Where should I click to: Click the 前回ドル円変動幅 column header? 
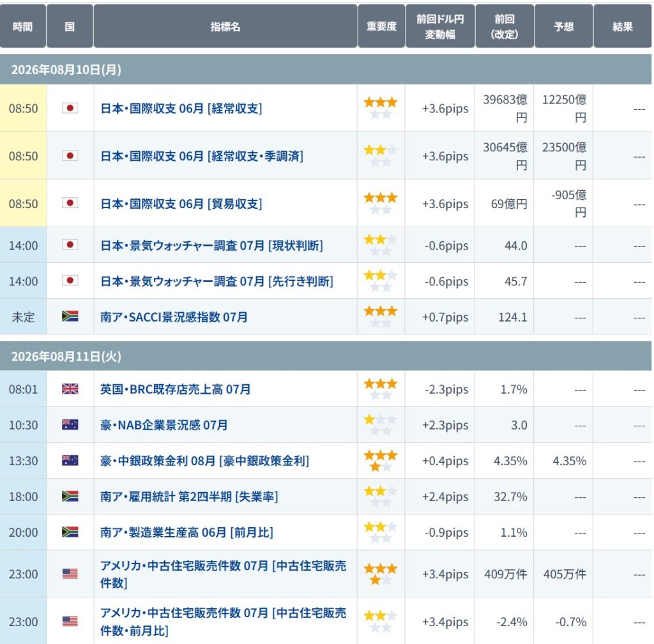[440, 26]
